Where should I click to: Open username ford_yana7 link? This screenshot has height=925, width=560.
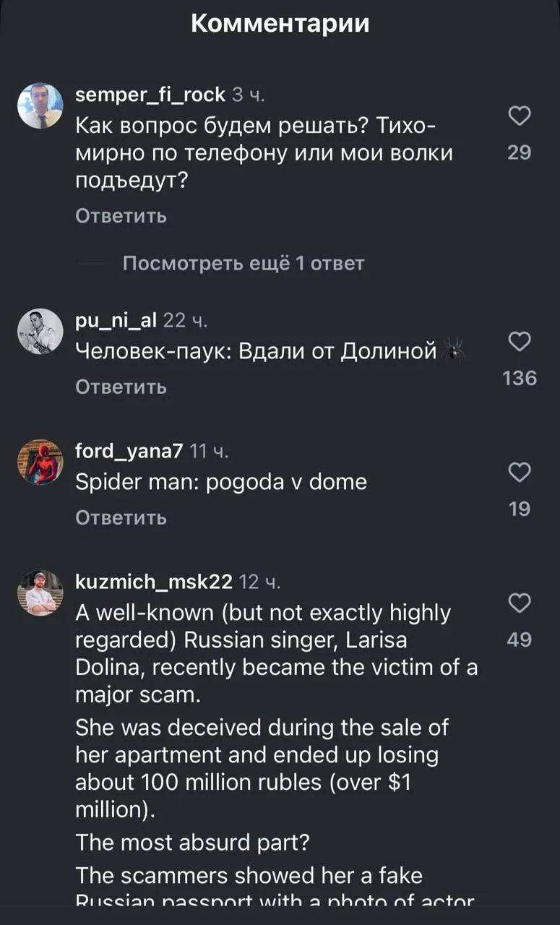pyautogui.click(x=129, y=452)
